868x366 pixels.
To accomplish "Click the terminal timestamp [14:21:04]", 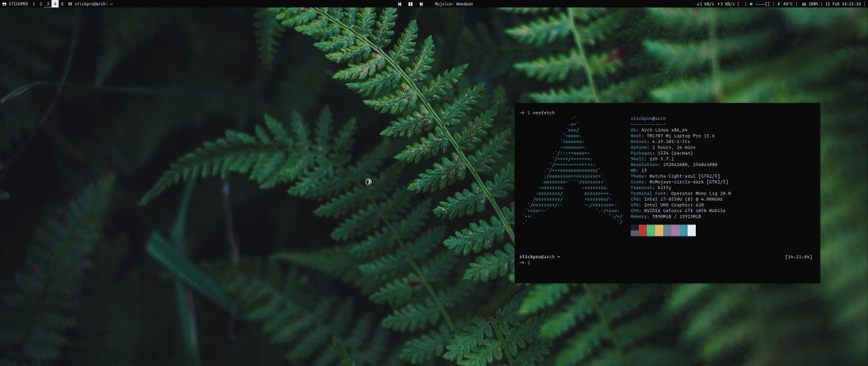I will pyautogui.click(x=798, y=257).
